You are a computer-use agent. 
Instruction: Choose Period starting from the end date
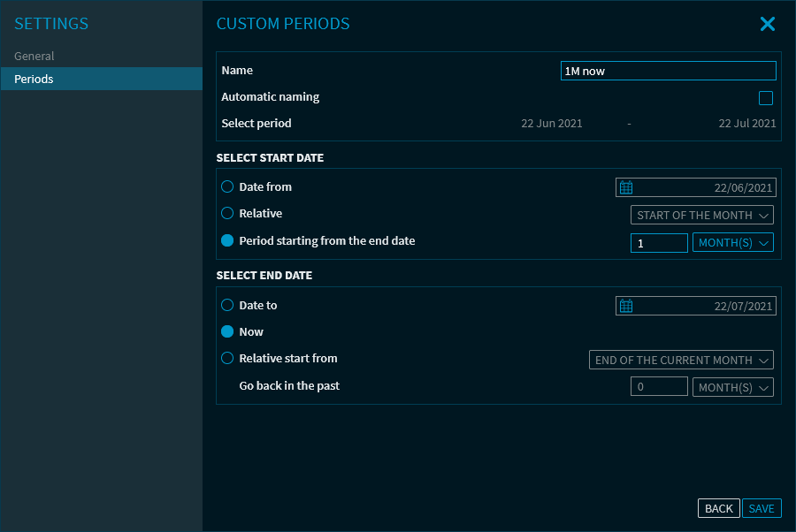tap(227, 241)
